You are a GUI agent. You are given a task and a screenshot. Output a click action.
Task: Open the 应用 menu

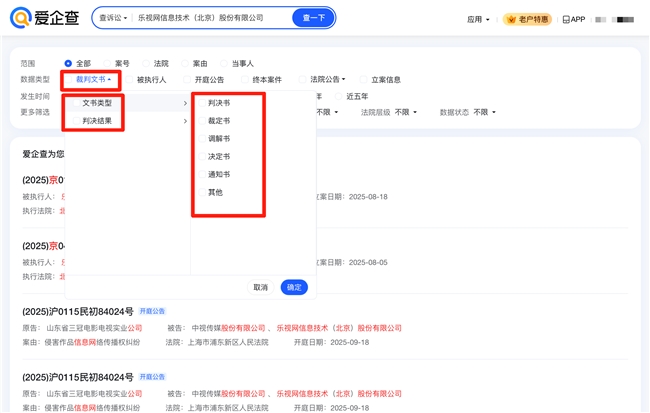(x=478, y=19)
